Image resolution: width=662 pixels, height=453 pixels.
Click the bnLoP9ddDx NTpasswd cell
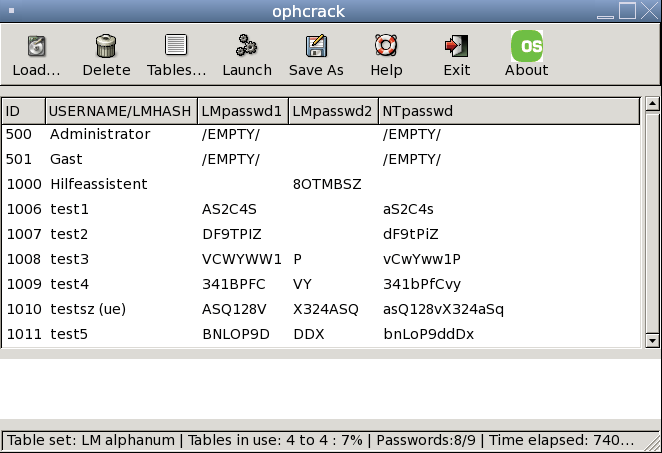(x=429, y=334)
